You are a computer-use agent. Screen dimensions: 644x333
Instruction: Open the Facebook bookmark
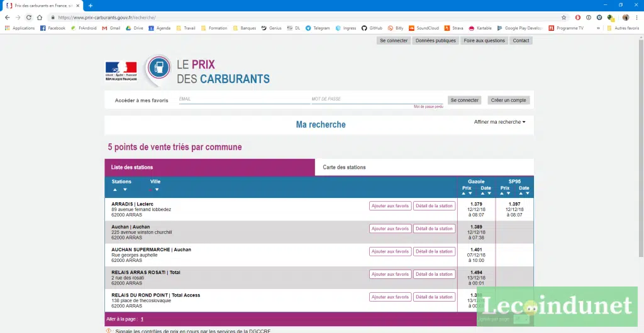tap(53, 28)
